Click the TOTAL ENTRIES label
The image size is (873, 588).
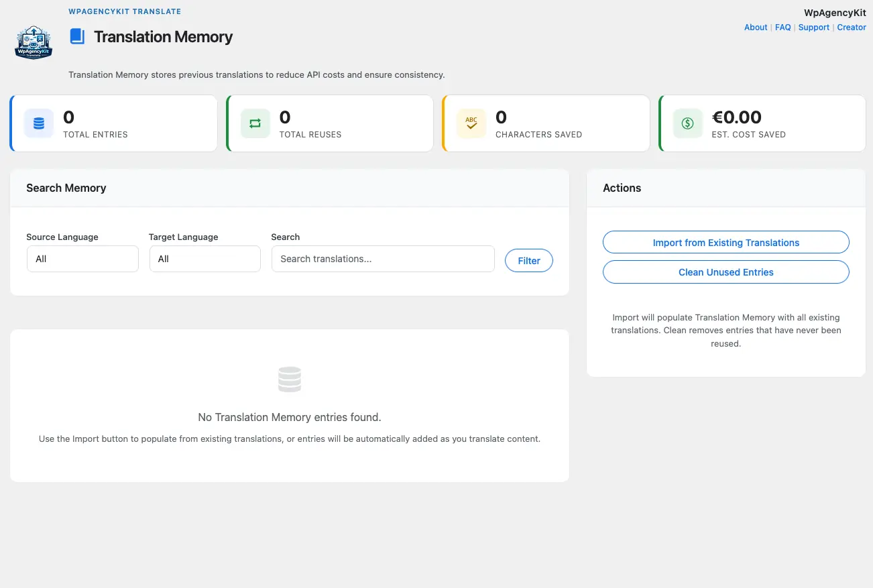(x=95, y=135)
